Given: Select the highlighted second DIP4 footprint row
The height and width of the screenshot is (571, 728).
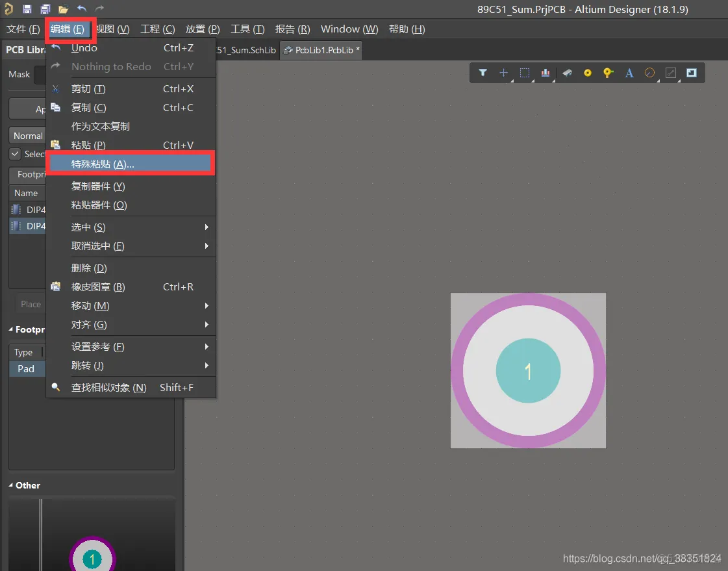Looking at the screenshot, I should (x=28, y=226).
